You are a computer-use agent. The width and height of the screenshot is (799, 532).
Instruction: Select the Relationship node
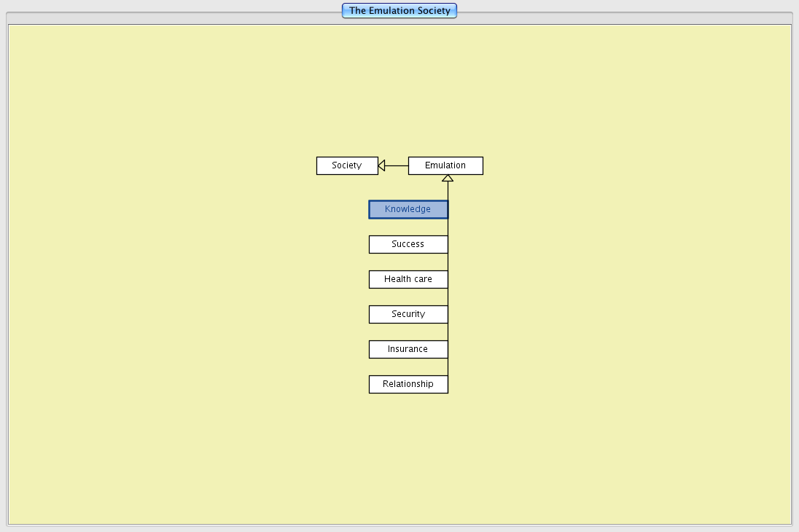tap(408, 384)
